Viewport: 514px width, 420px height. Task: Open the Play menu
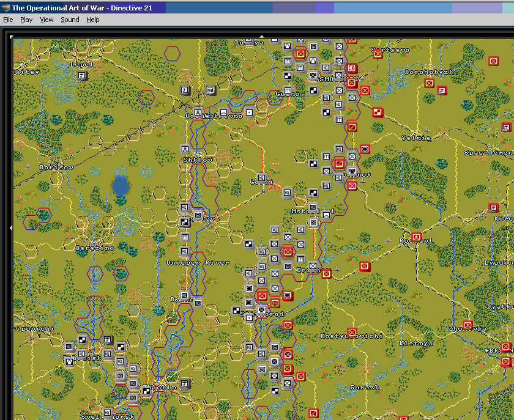(26, 20)
